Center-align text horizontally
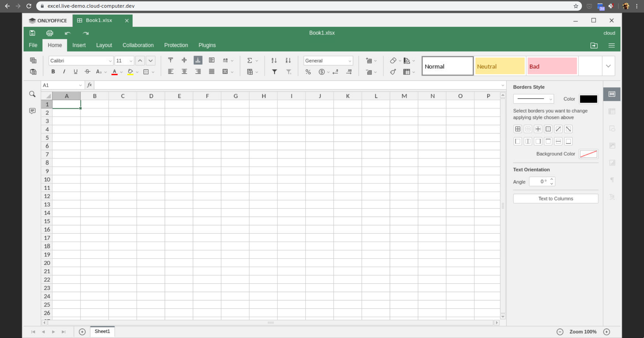This screenshot has width=644, height=338. (184, 72)
